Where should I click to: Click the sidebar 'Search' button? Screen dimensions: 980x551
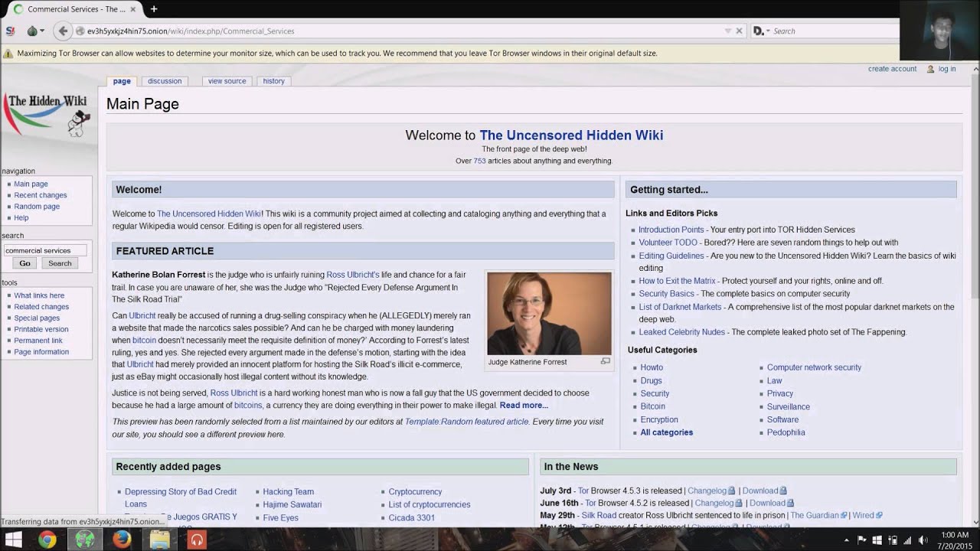point(60,263)
